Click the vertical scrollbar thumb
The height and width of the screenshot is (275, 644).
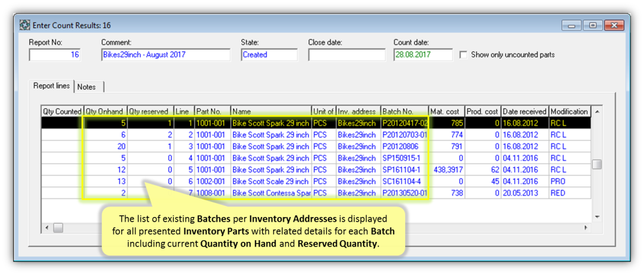click(597, 164)
